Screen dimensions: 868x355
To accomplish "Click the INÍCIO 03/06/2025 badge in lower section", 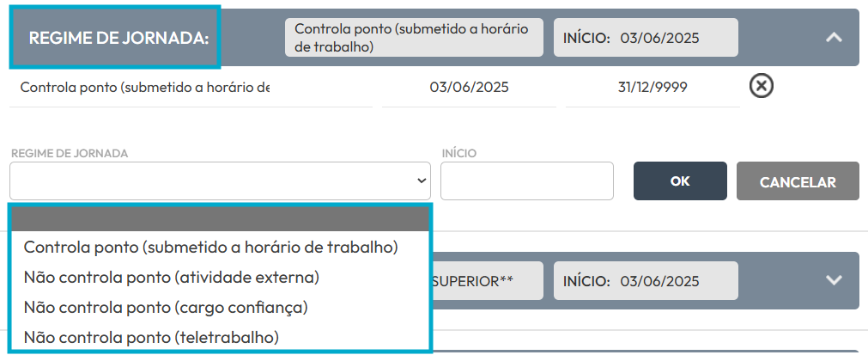I will (x=646, y=281).
